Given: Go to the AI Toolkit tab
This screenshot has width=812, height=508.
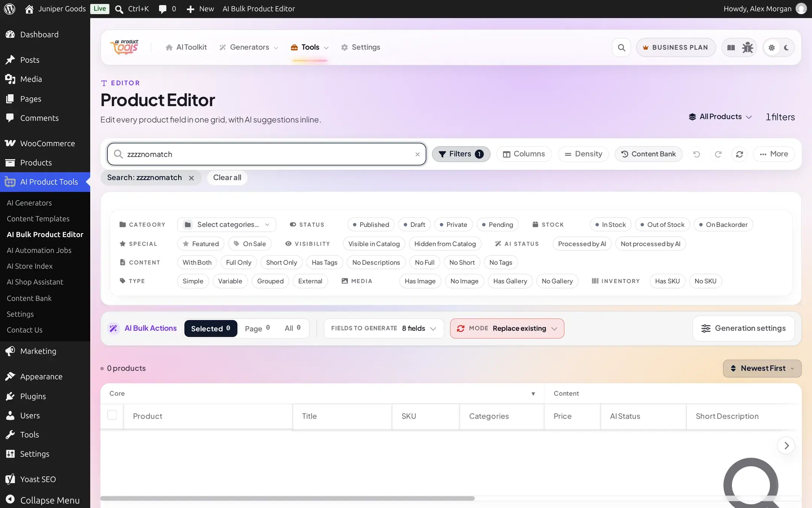Looking at the screenshot, I should tap(186, 47).
